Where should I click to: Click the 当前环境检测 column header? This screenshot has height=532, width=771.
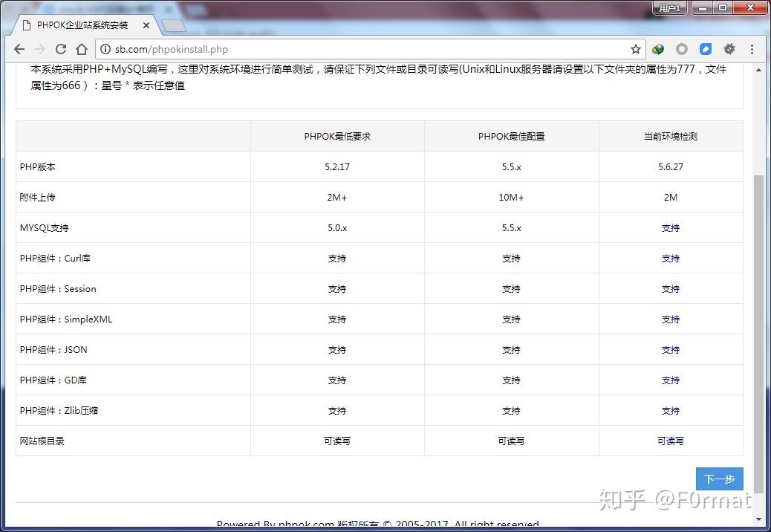671,136
